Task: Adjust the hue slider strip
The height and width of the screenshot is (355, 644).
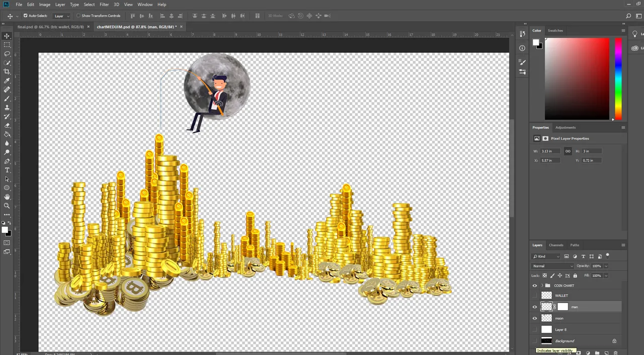Action: point(618,79)
